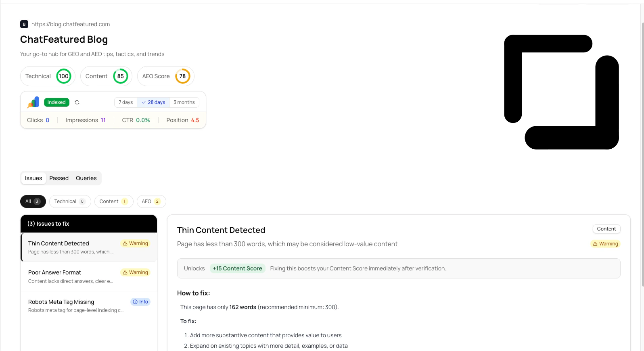The width and height of the screenshot is (644, 351).
Task: Select the Thin Content Detected issue
Action: point(89,247)
